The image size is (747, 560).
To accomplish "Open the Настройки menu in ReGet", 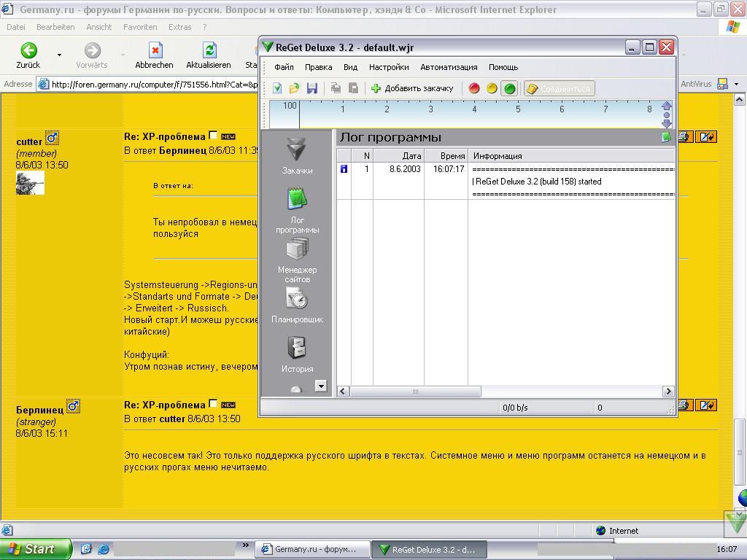I will click(389, 67).
